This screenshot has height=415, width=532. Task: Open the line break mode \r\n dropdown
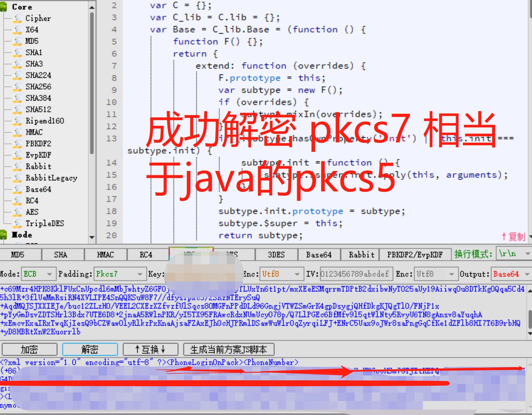(514, 254)
